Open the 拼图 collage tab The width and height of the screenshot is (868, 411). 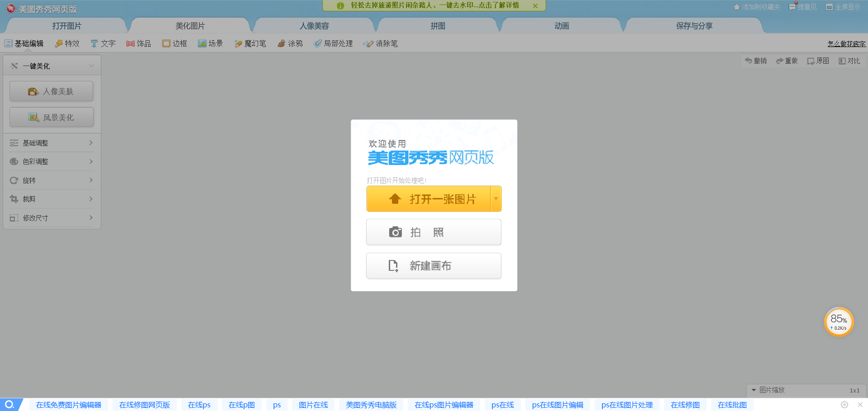(438, 26)
